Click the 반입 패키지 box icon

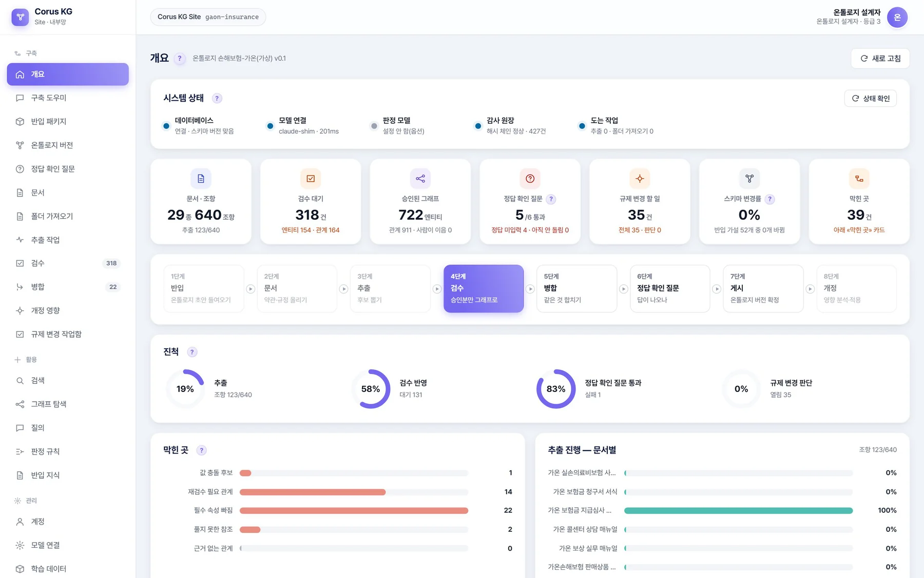tap(20, 122)
